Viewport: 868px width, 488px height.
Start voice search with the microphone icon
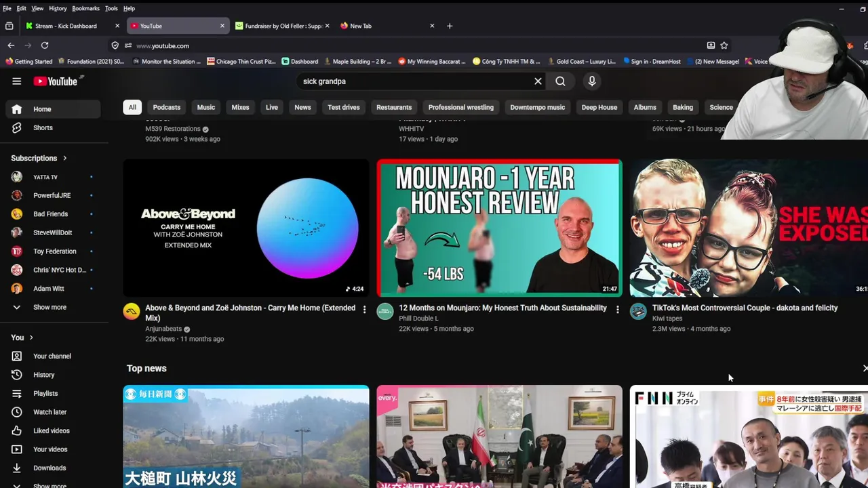(592, 81)
